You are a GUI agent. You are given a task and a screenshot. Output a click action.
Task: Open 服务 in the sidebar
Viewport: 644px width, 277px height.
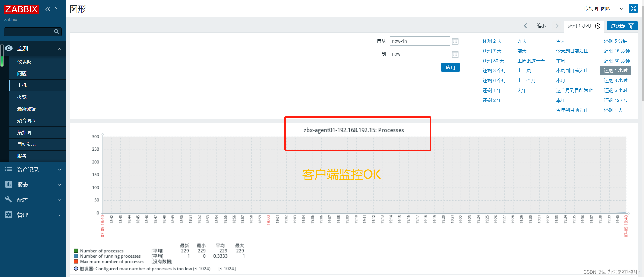coord(37,156)
